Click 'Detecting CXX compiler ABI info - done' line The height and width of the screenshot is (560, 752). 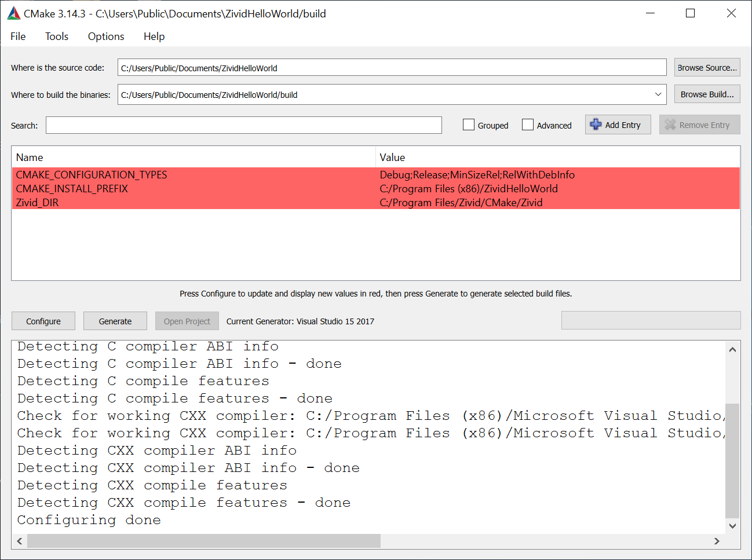point(188,468)
